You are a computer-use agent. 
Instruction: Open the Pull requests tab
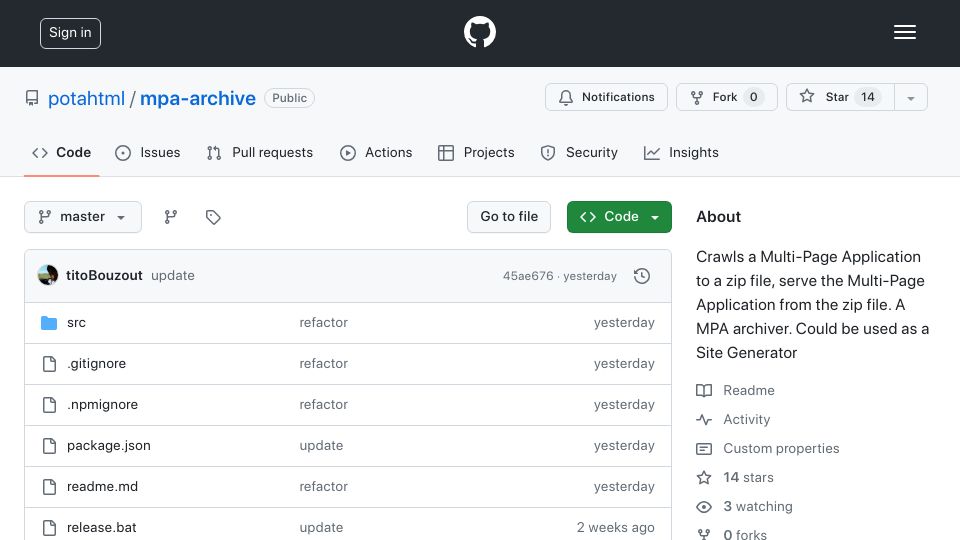(260, 152)
